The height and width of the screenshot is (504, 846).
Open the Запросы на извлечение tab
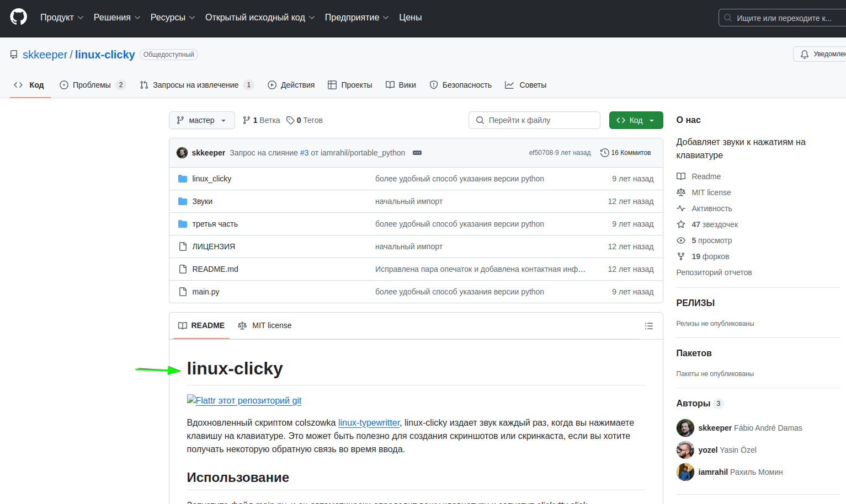tap(195, 85)
